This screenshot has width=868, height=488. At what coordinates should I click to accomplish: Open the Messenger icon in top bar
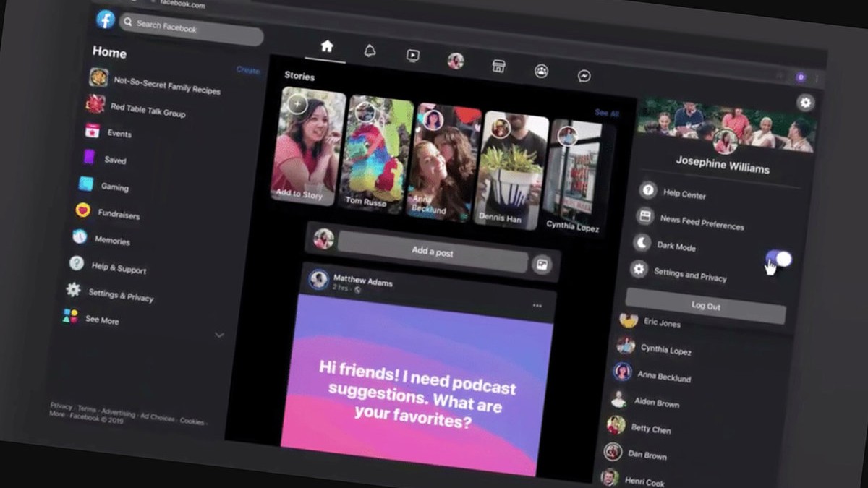(x=584, y=76)
